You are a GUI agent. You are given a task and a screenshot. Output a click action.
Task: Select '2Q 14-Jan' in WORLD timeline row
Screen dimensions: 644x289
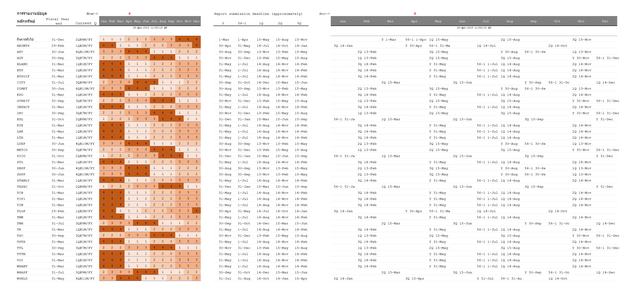click(x=343, y=279)
